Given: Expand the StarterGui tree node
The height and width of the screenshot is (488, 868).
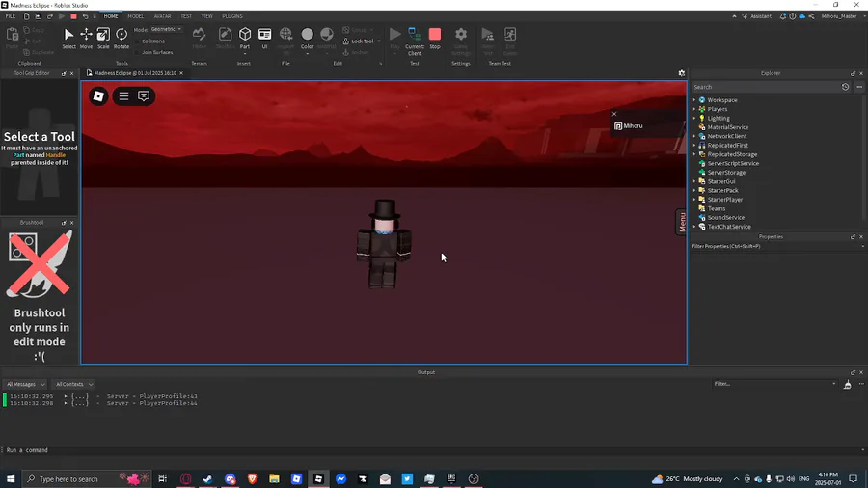Looking at the screenshot, I should coord(694,181).
